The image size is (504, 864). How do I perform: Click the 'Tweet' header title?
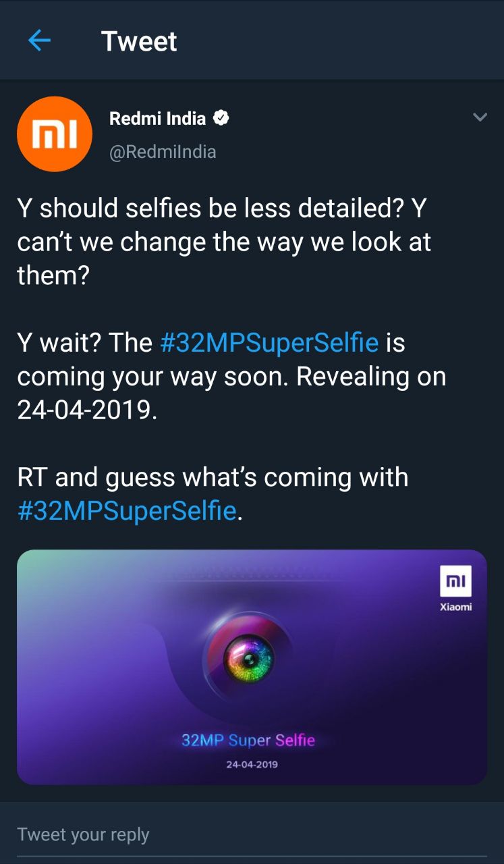pos(139,41)
